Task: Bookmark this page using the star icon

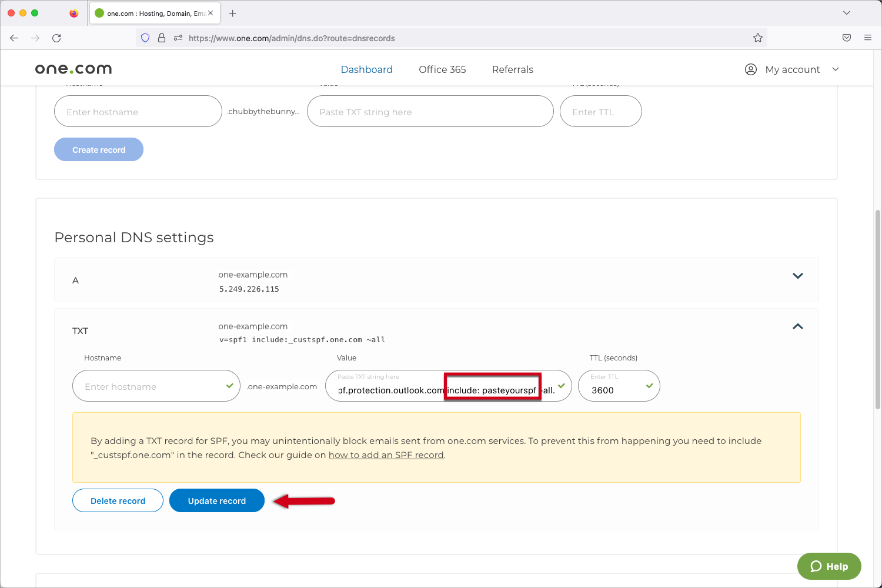Action: 758,38
